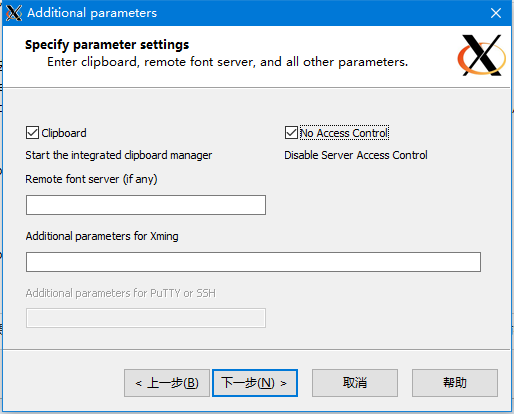Toggle the No Access Control checkbox
The width and height of the screenshot is (514, 414).
pyautogui.click(x=291, y=133)
